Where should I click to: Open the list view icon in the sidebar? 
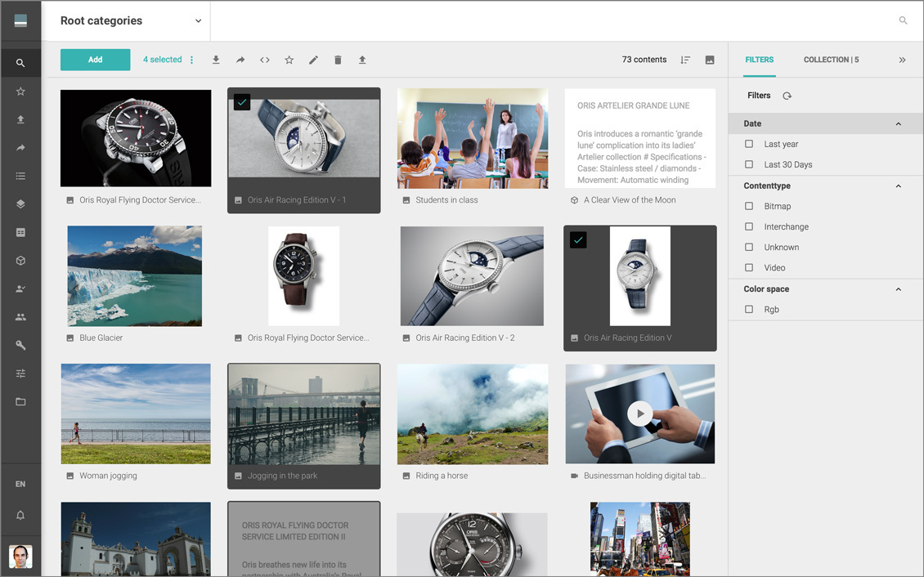point(20,176)
